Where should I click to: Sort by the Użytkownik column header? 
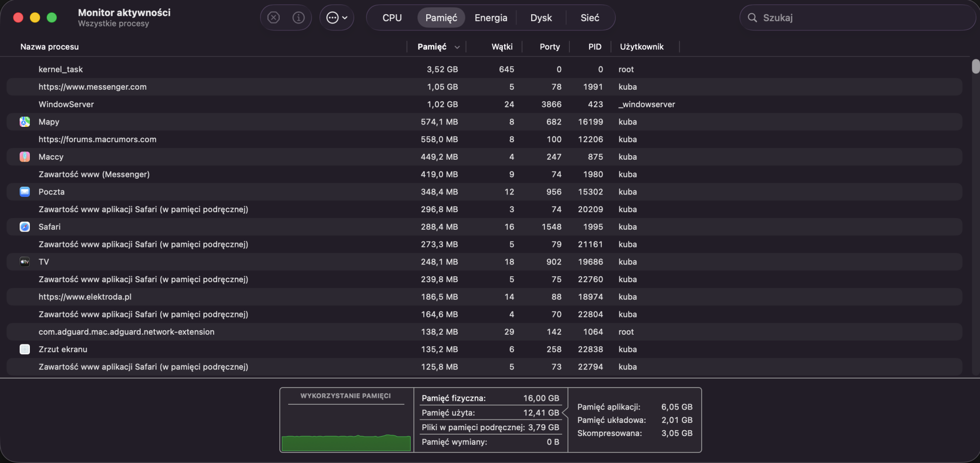641,47
